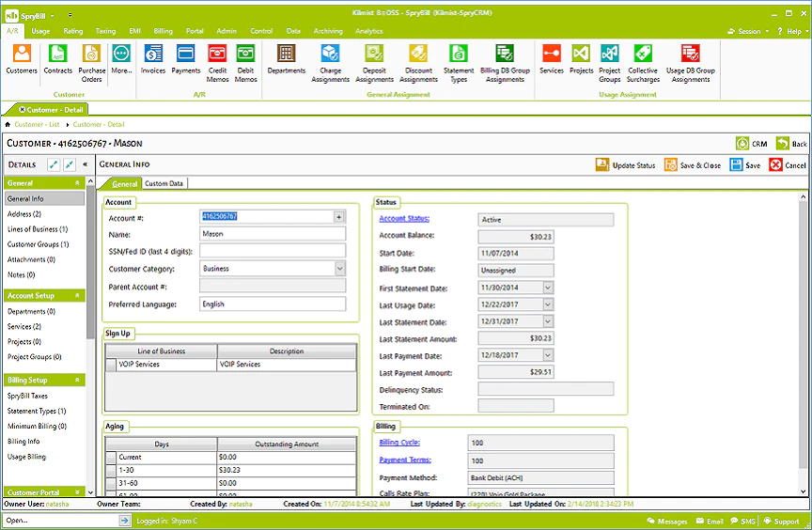Viewport: 812px width, 530px height.
Task: Click the plus button beside Account #
Action: tap(338, 217)
